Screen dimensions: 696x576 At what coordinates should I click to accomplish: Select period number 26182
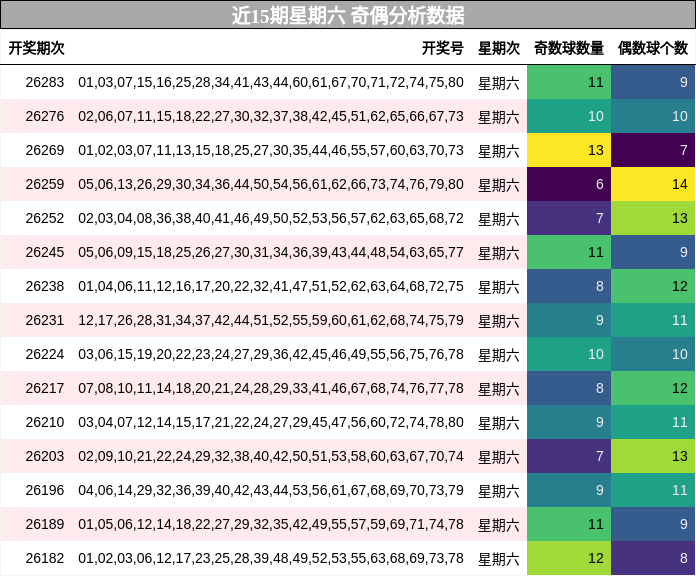44,558
